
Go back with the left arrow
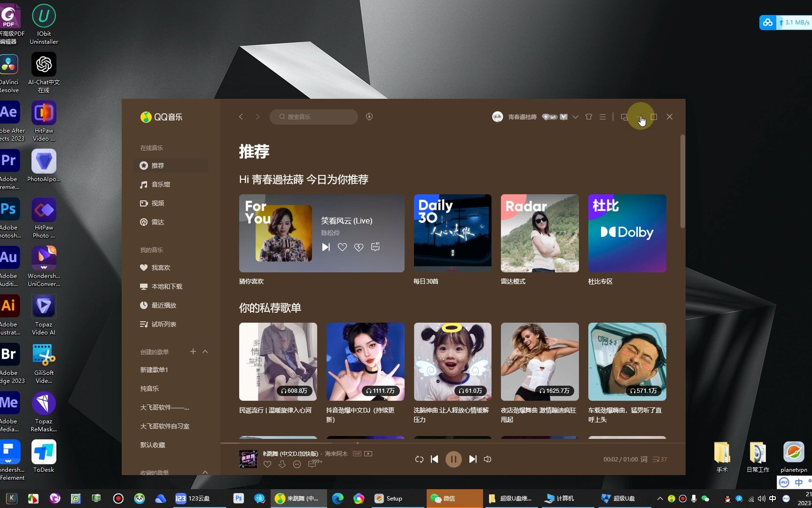pyautogui.click(x=241, y=117)
